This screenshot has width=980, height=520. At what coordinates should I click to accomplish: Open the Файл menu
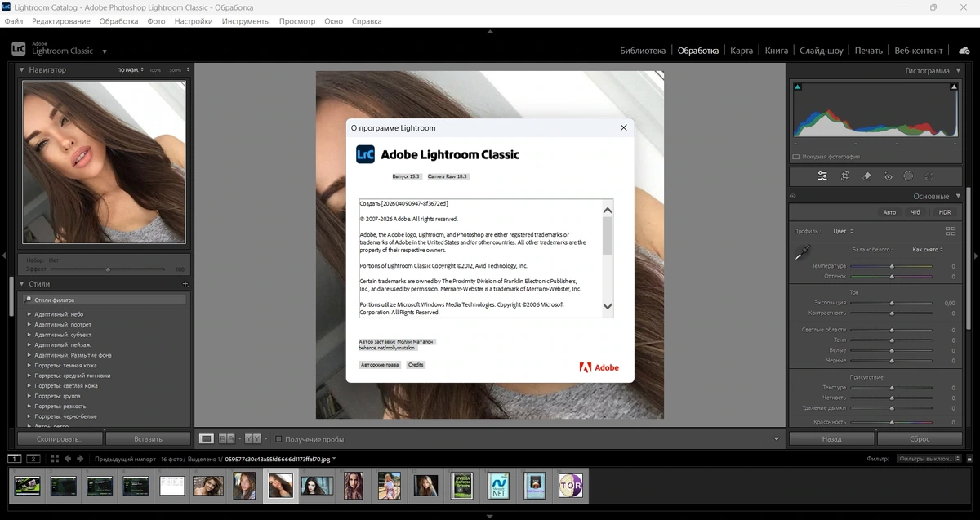(x=13, y=21)
